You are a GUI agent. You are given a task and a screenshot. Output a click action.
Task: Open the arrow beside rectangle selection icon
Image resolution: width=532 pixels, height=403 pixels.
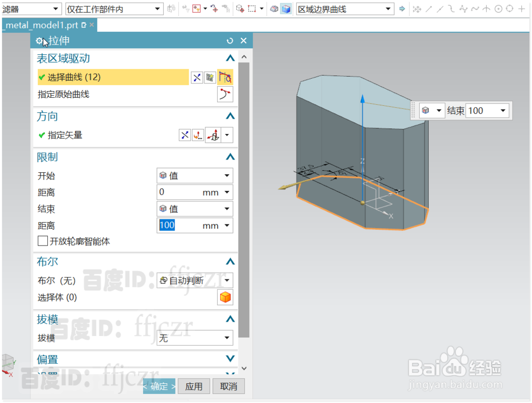pos(262,9)
